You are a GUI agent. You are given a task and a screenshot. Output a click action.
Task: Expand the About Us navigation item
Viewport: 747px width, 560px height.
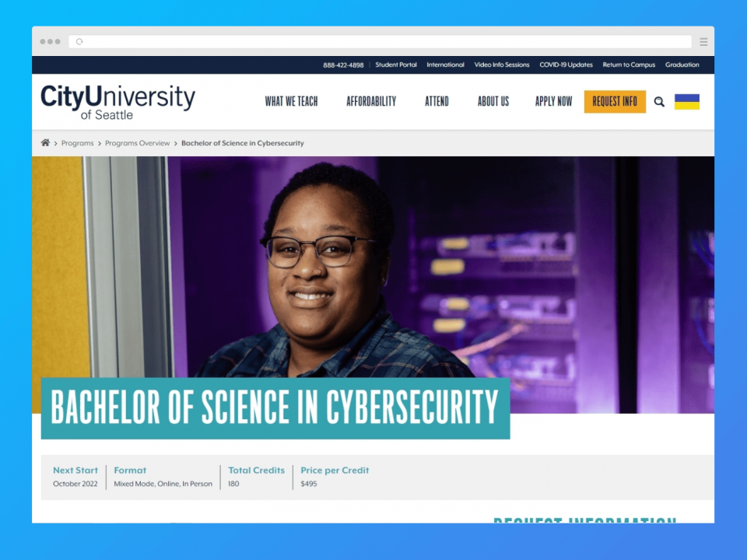point(493,101)
